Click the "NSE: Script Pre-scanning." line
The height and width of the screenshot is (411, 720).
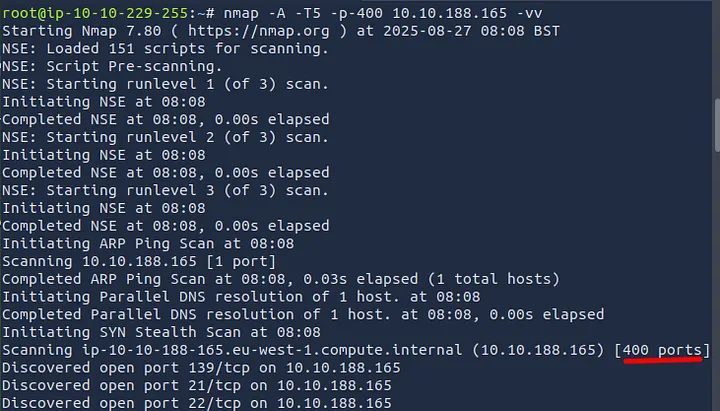[108, 65]
